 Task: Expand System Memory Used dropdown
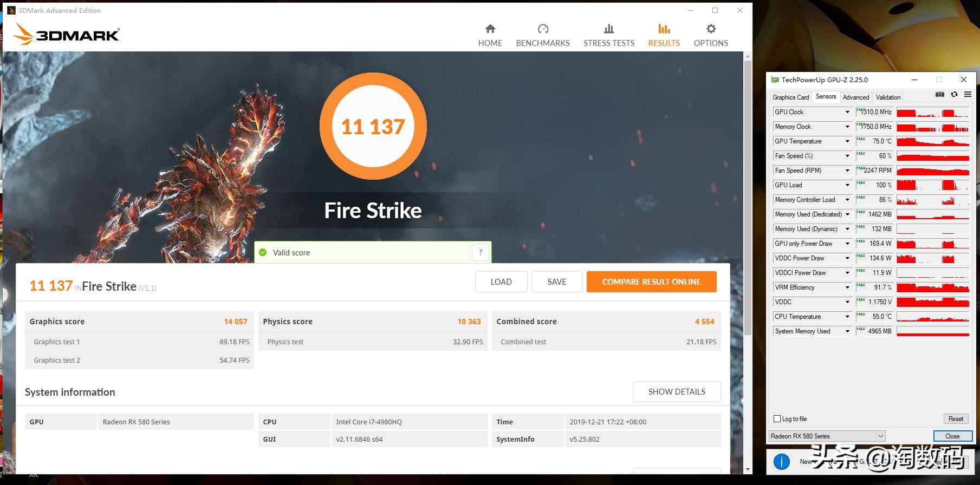847,331
